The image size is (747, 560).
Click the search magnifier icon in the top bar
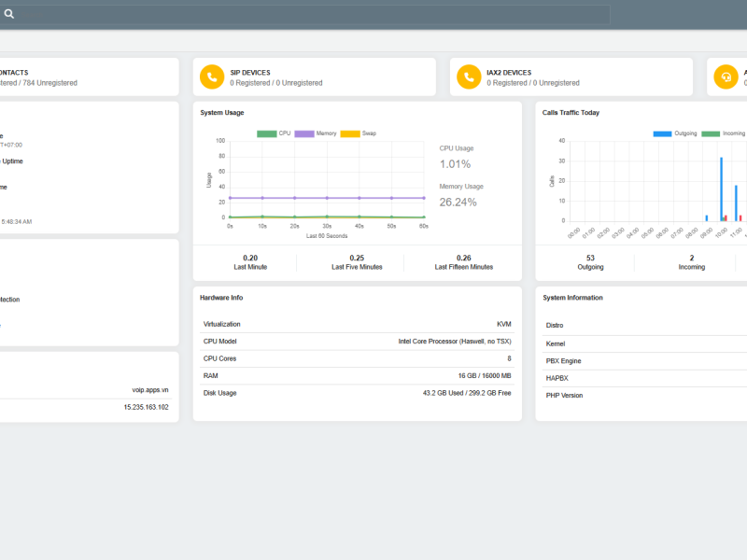click(x=11, y=13)
